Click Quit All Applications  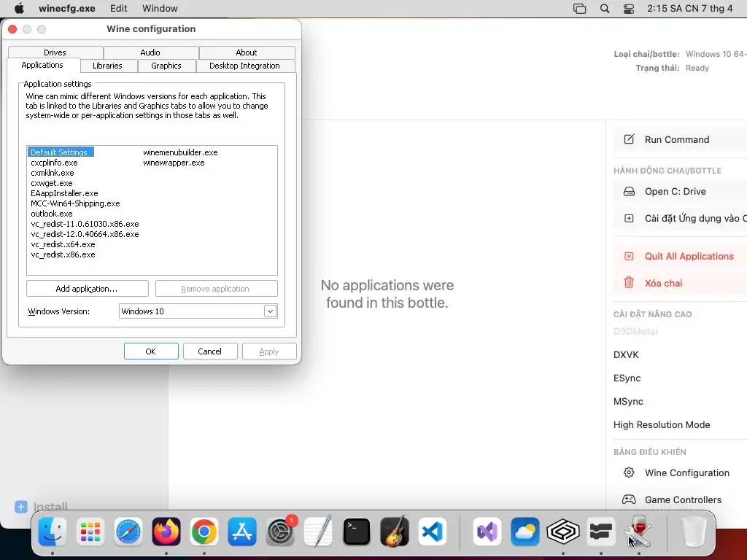[x=689, y=256]
